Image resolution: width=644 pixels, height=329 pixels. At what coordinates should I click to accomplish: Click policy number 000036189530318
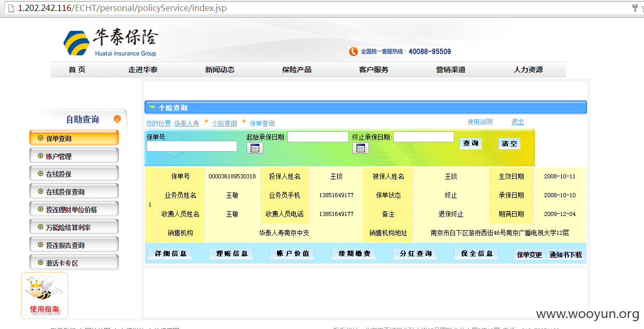[232, 176]
